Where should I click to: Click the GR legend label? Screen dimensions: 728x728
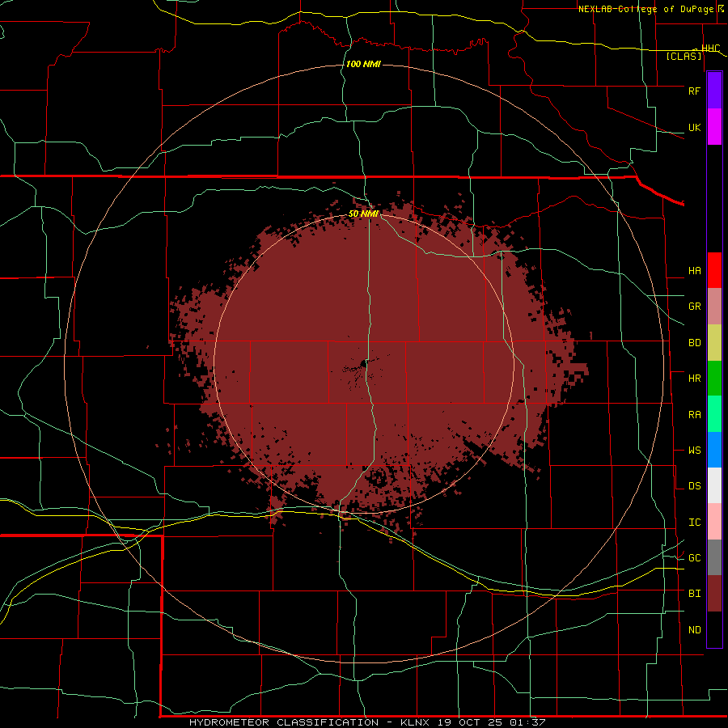point(694,307)
